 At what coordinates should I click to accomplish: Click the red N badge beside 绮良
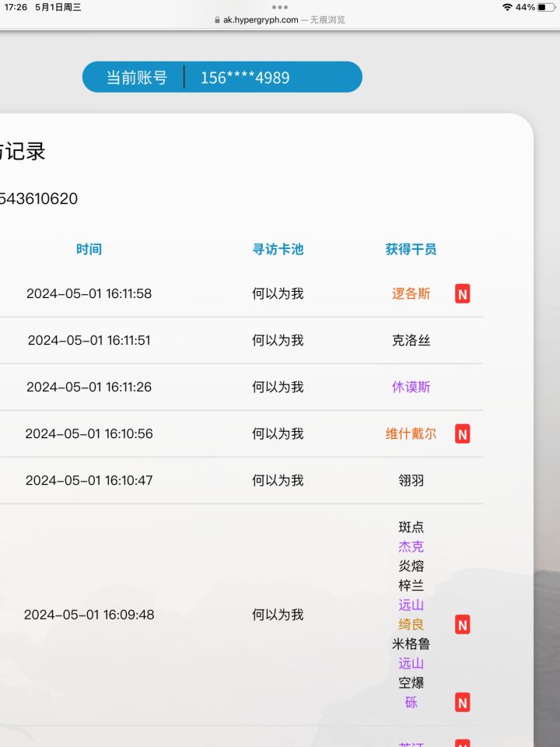point(462,625)
